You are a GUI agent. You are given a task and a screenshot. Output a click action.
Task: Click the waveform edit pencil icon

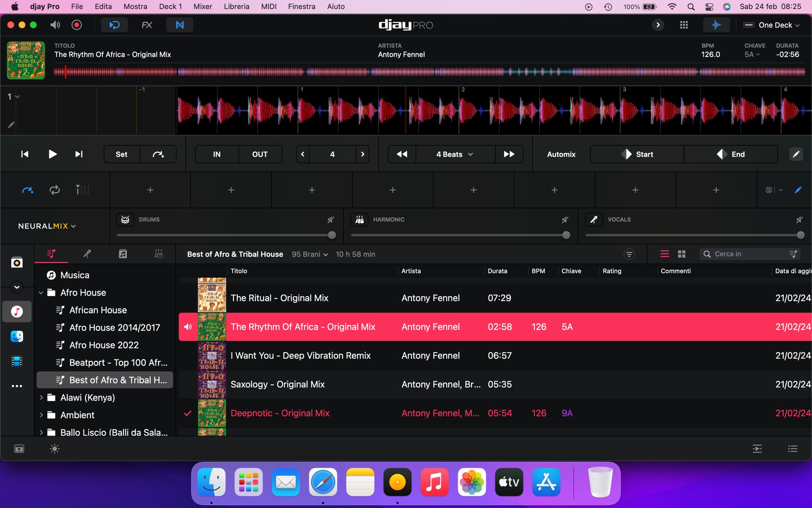tap(11, 124)
